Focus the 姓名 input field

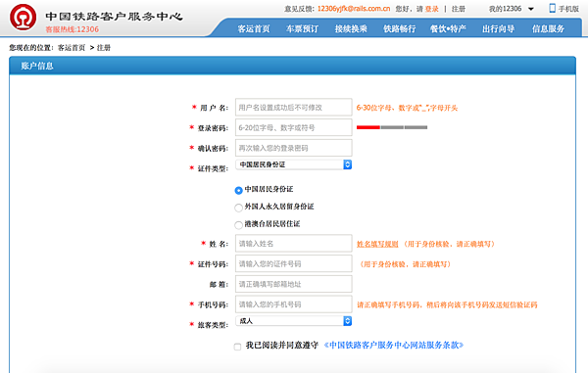[x=294, y=244]
